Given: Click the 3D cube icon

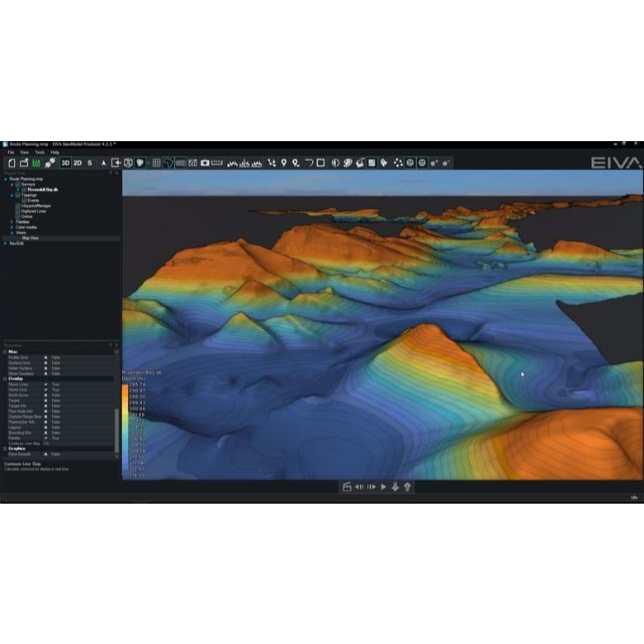Looking at the screenshot, I should (x=128, y=163).
